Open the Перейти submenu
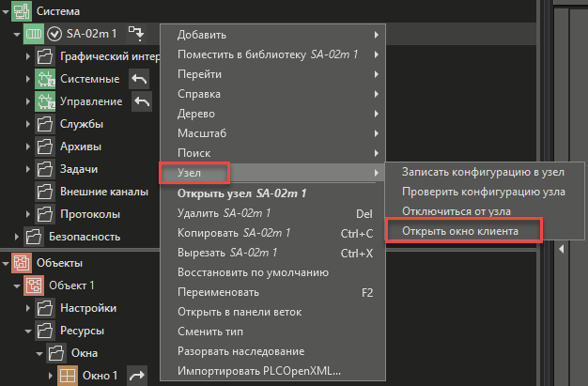 click(272, 74)
